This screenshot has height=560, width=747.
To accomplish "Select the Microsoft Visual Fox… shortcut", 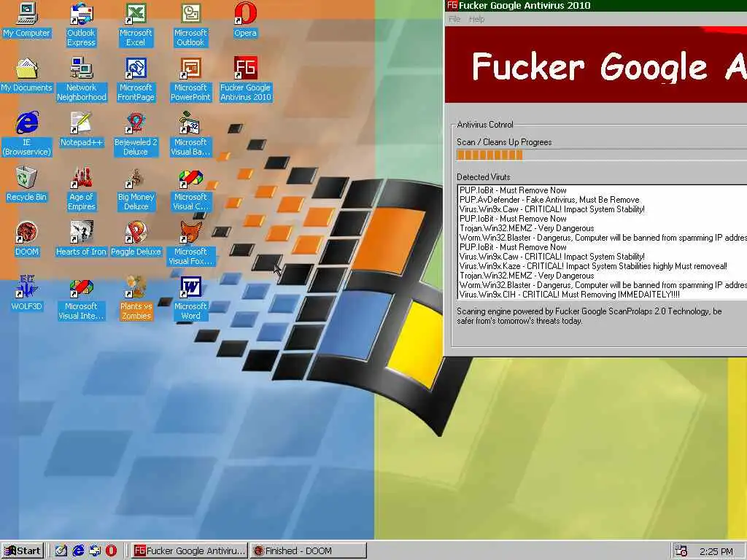I will click(190, 244).
